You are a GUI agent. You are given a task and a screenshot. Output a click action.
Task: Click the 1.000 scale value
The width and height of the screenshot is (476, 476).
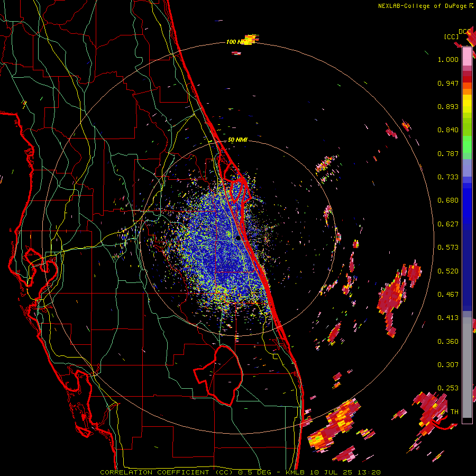tap(448, 59)
